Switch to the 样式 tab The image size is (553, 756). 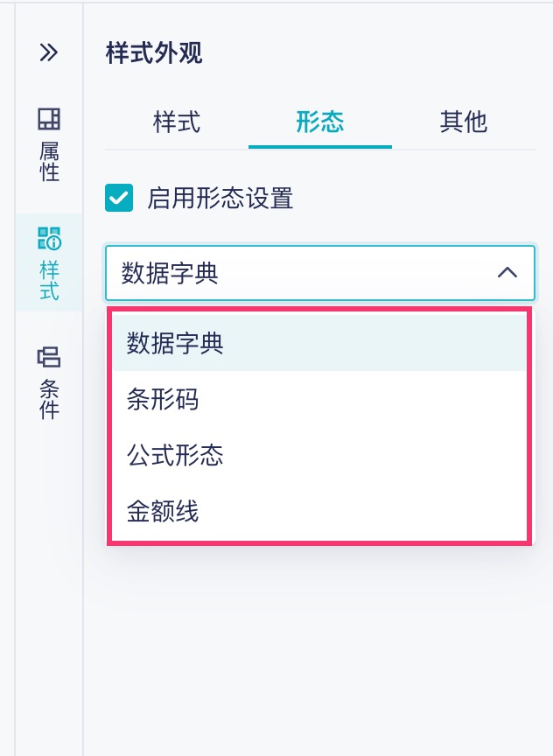(177, 122)
